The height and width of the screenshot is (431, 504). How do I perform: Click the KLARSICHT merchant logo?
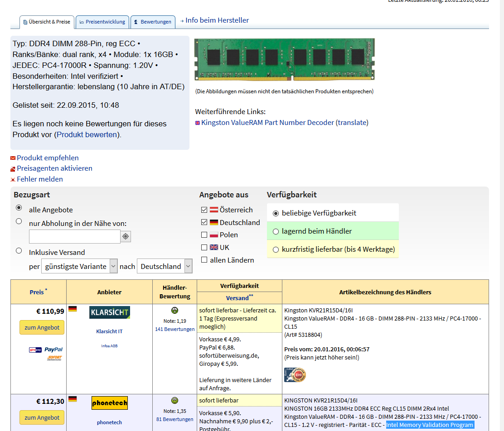click(110, 312)
